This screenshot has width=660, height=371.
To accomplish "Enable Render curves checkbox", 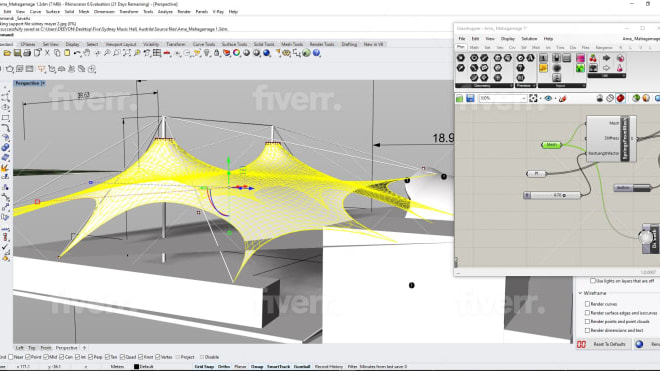I will (587, 304).
